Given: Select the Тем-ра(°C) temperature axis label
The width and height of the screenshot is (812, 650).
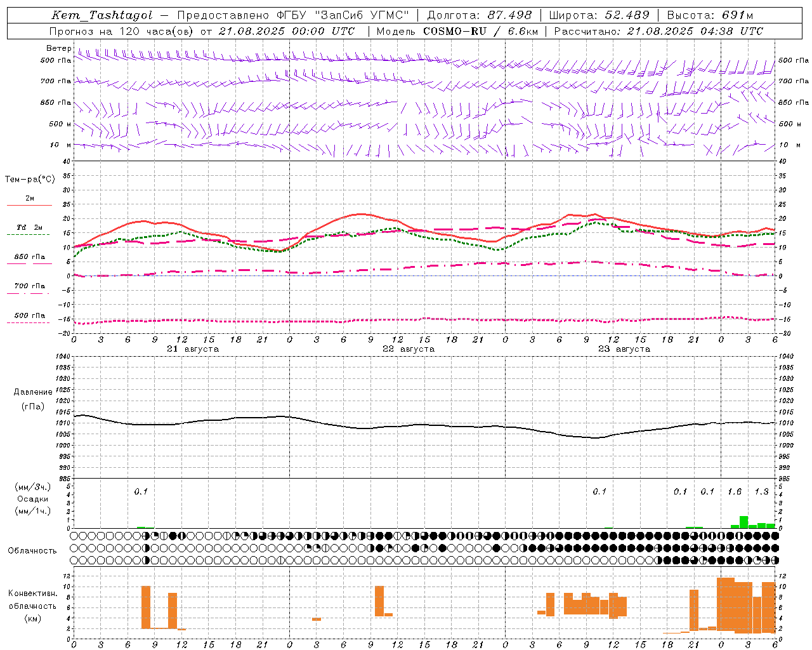Looking at the screenshot, I should [30, 179].
